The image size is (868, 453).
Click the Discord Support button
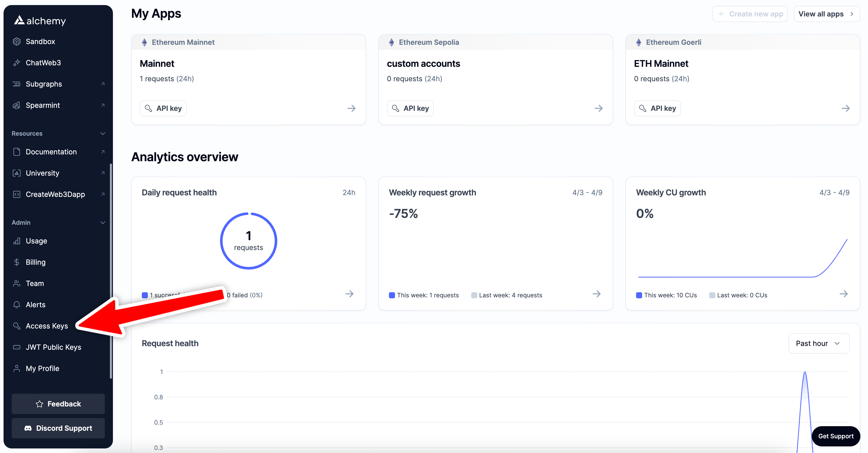click(x=58, y=428)
